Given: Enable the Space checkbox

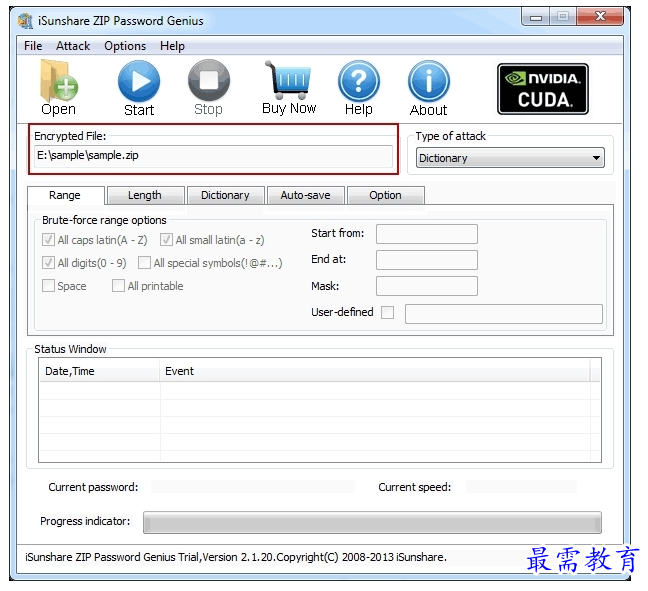Looking at the screenshot, I should pos(48,286).
